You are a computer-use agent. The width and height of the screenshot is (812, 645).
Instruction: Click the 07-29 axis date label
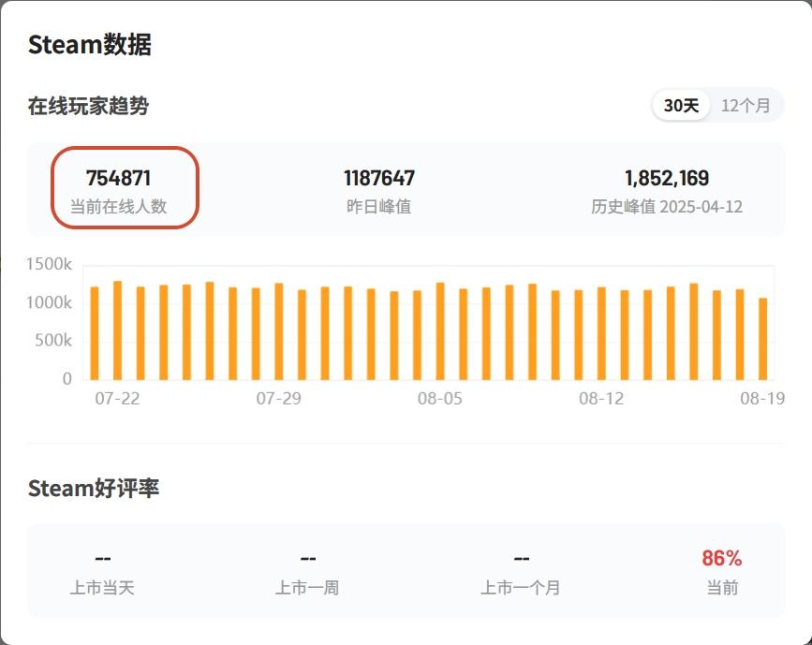pyautogui.click(x=278, y=399)
